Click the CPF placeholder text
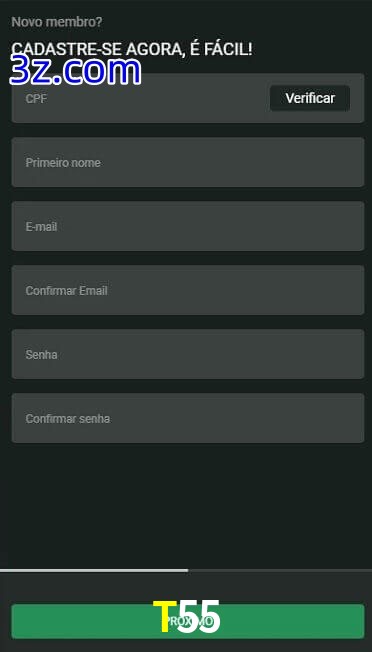The width and height of the screenshot is (372, 652). pos(36,99)
